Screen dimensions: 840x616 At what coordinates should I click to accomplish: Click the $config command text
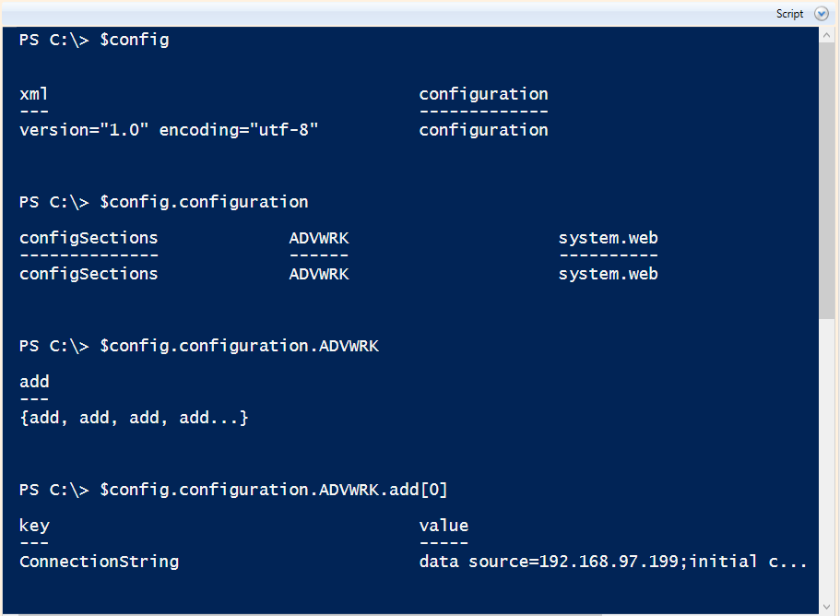coord(135,39)
